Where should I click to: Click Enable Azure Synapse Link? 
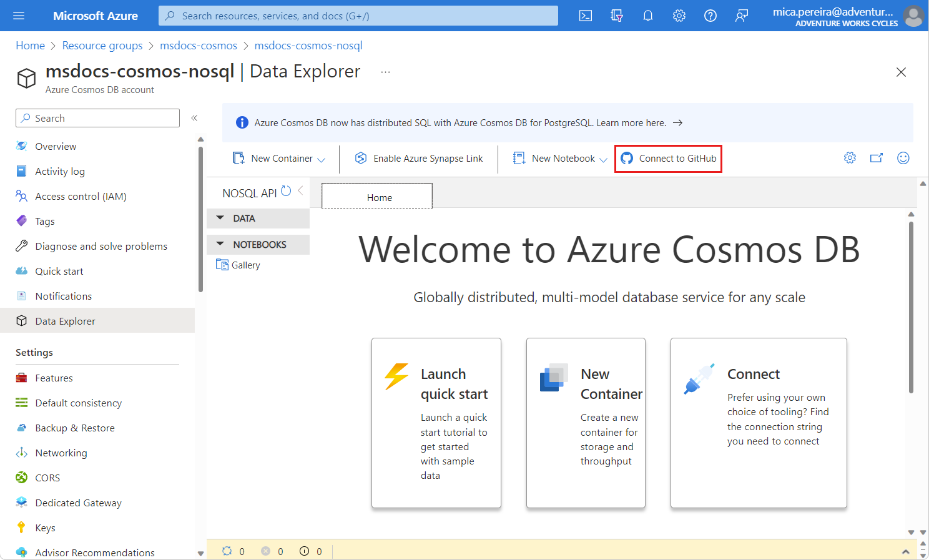pos(419,159)
